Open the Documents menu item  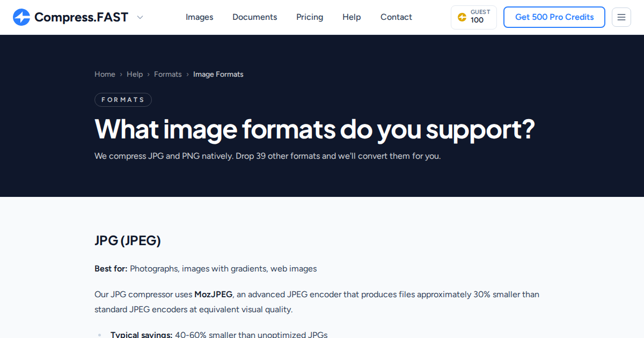[x=255, y=17]
